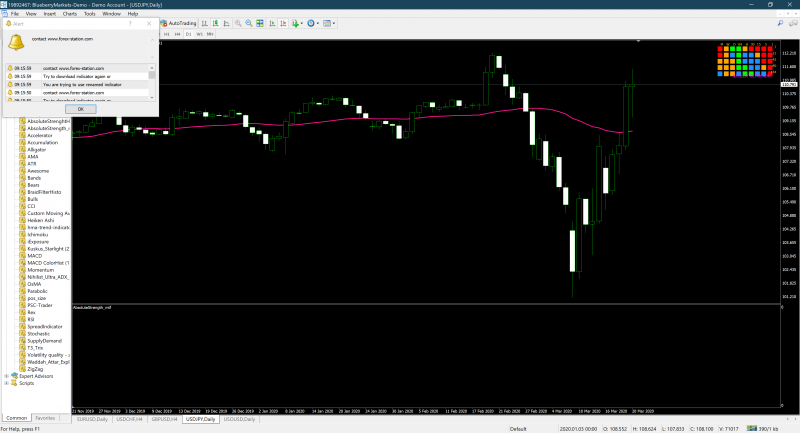Click the Momentum indicator icon
The image size is (800, 433).
pyautogui.click(x=22, y=270)
